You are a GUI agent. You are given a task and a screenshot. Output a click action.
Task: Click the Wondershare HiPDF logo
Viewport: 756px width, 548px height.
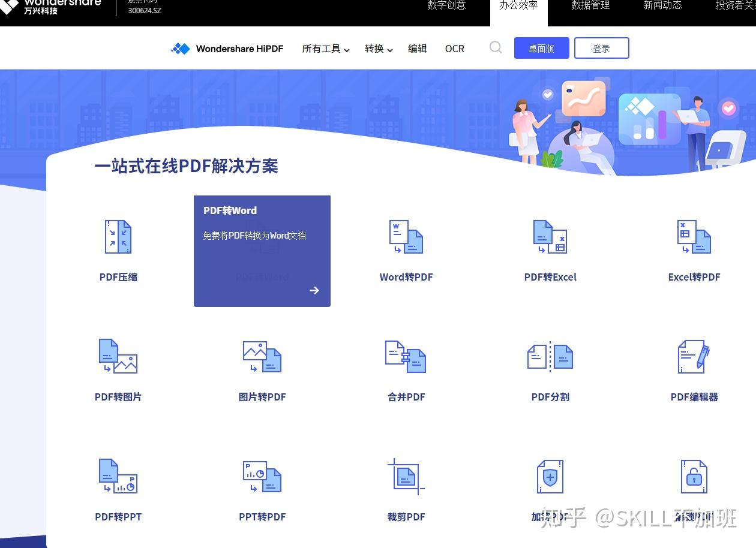coord(227,49)
